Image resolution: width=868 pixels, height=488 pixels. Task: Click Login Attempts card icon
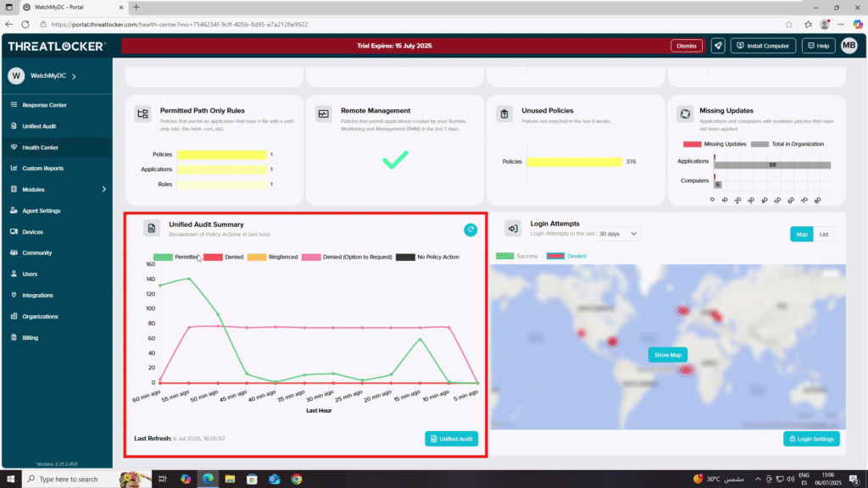(513, 228)
